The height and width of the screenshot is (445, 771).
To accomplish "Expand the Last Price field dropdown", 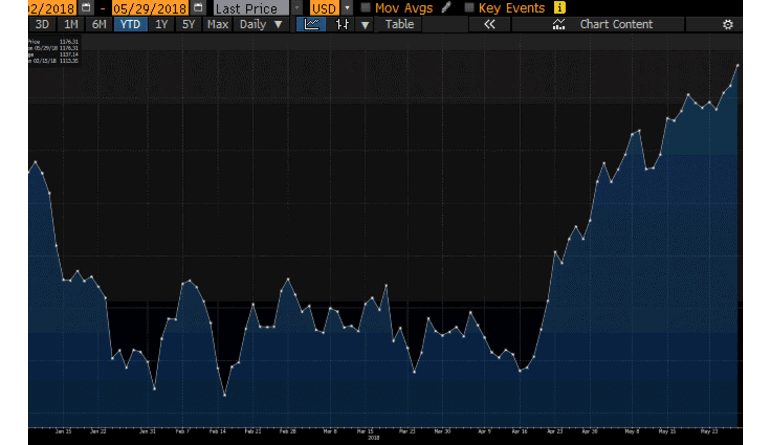I will pyautogui.click(x=297, y=8).
